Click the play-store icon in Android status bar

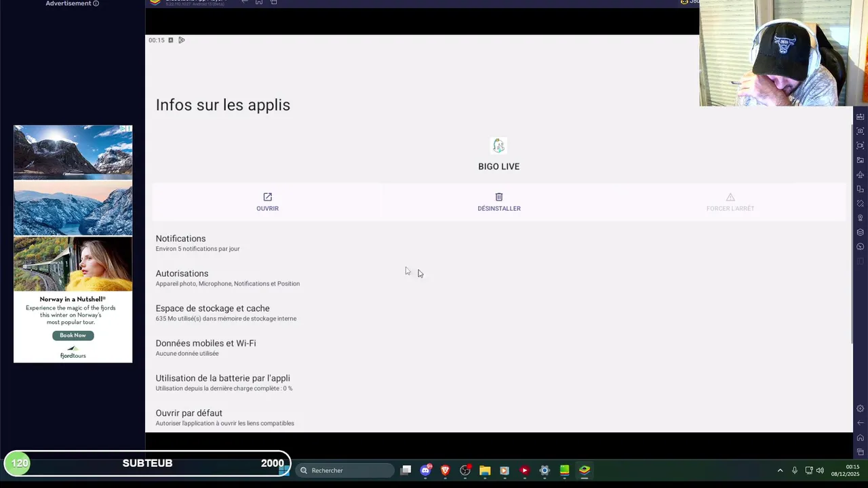point(181,40)
